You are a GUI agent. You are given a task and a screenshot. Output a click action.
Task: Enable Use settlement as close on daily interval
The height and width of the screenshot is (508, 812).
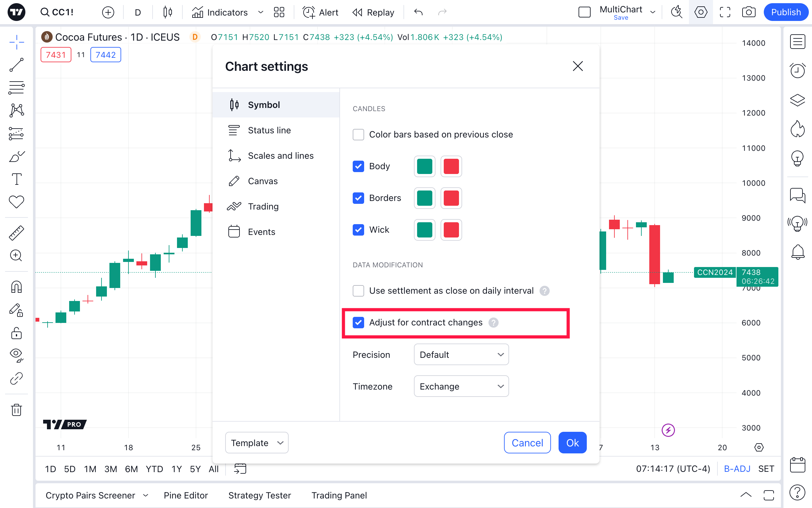pos(358,291)
